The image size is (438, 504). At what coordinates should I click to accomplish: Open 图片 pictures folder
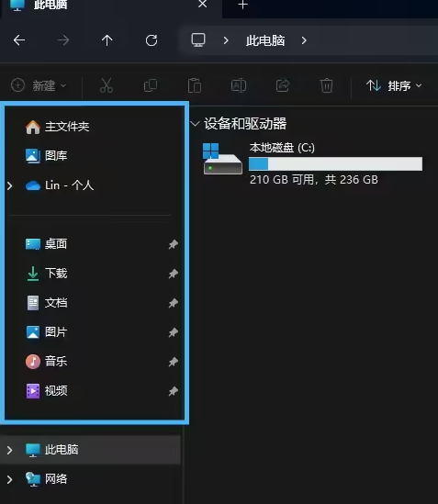coord(56,332)
